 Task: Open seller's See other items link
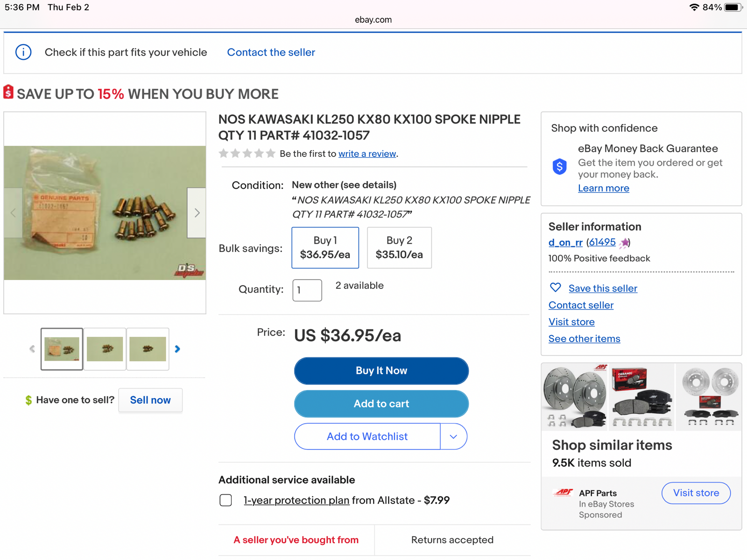click(x=584, y=339)
